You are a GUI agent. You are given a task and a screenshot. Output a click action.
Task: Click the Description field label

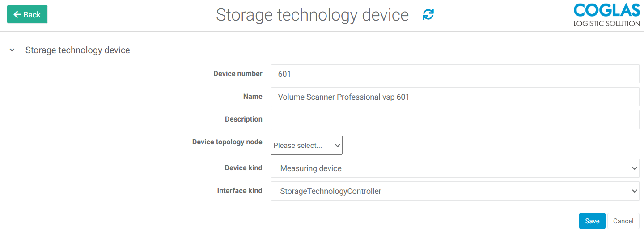pos(244,119)
